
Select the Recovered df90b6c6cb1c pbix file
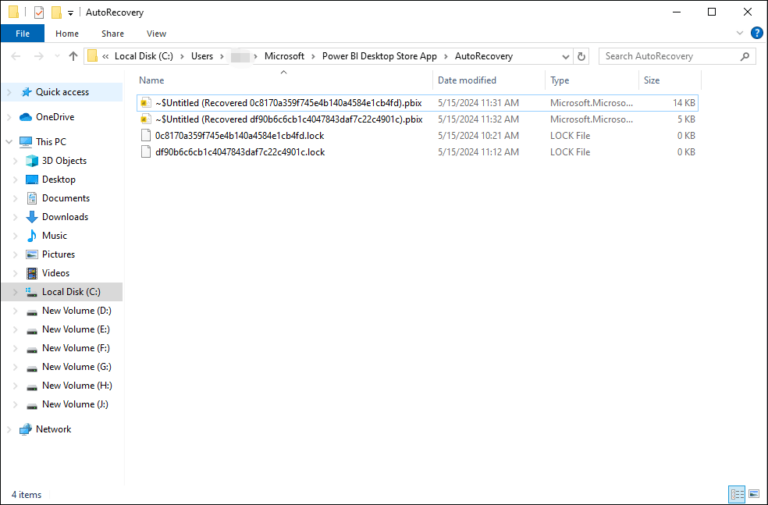coord(417,119)
